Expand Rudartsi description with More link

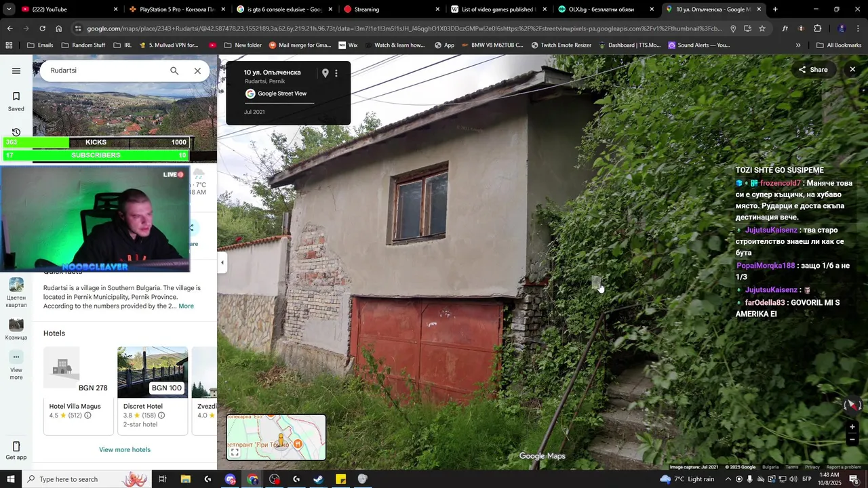tap(186, 306)
